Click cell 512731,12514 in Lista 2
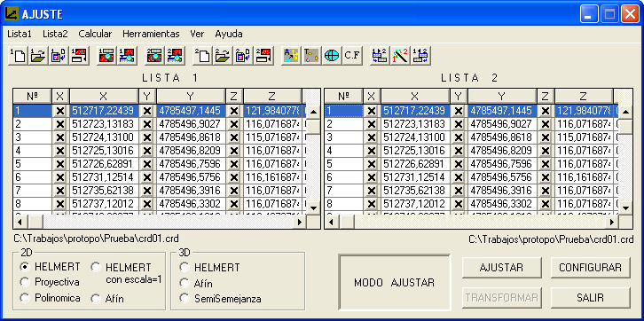This screenshot has height=321, width=644. click(415, 177)
